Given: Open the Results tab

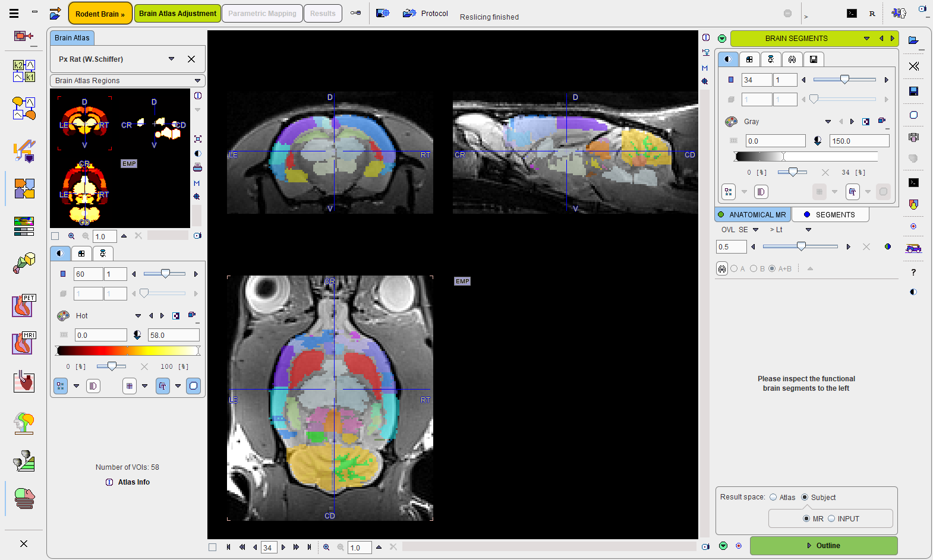Looking at the screenshot, I should 323,13.
